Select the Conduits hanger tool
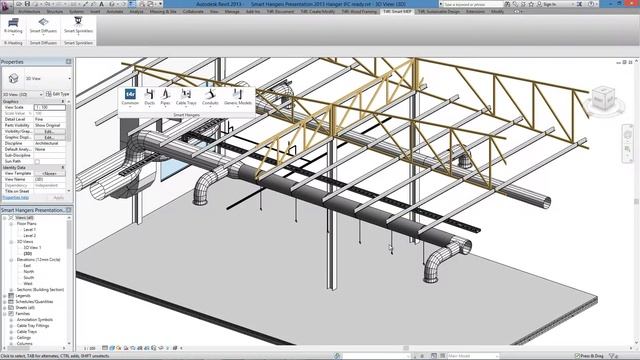This screenshot has width=640, height=360. (x=210, y=97)
